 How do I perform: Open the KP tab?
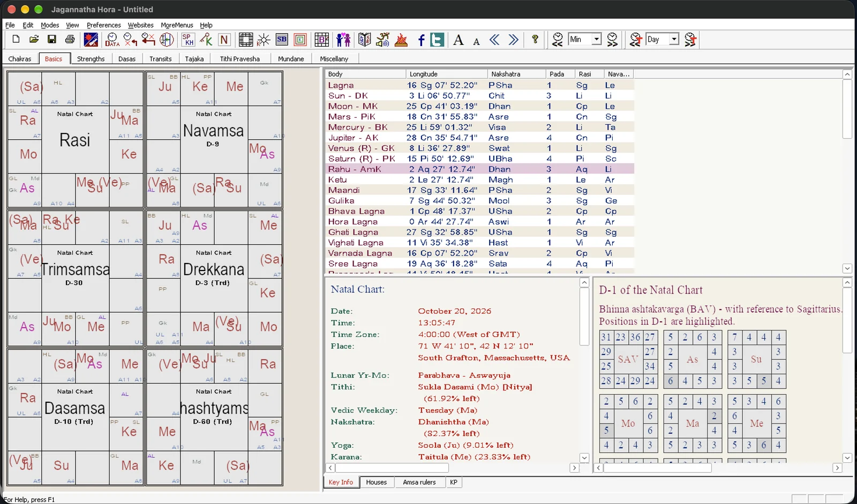pos(454,482)
